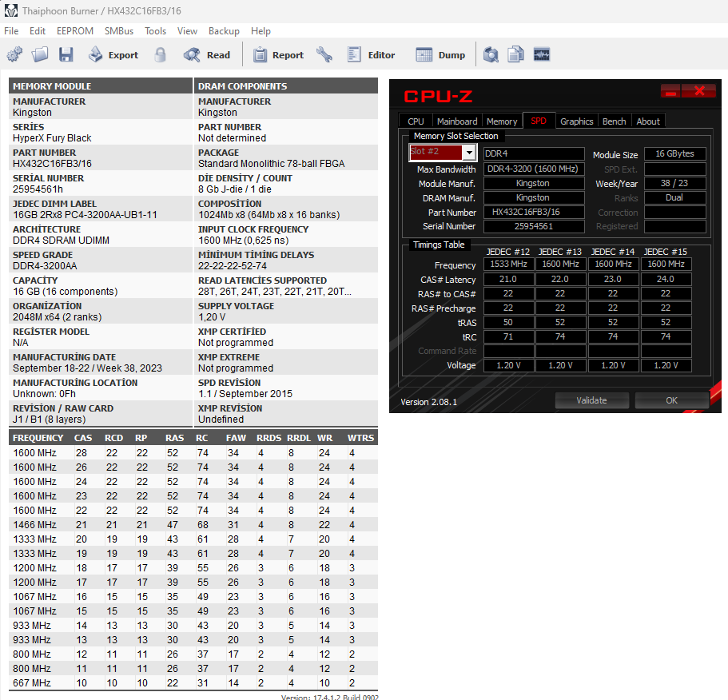This screenshot has height=700, width=728.
Task: Click the padlock toolbar icon
Action: (x=160, y=55)
